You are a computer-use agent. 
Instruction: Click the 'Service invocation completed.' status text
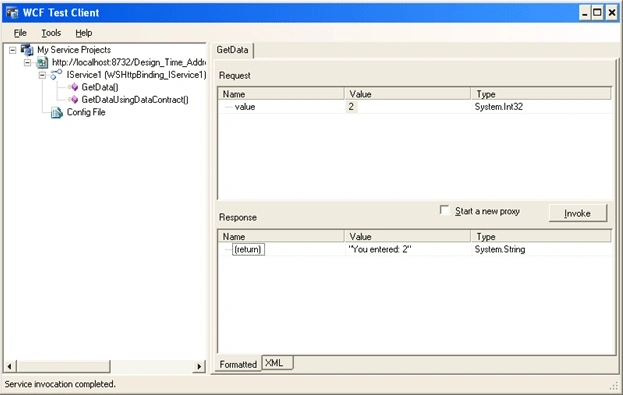click(60, 384)
